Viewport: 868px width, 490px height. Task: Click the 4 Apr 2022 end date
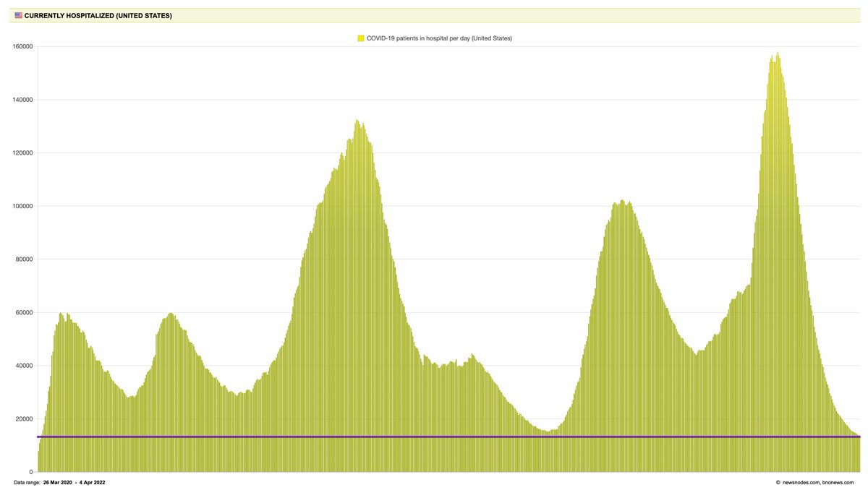(x=92, y=482)
